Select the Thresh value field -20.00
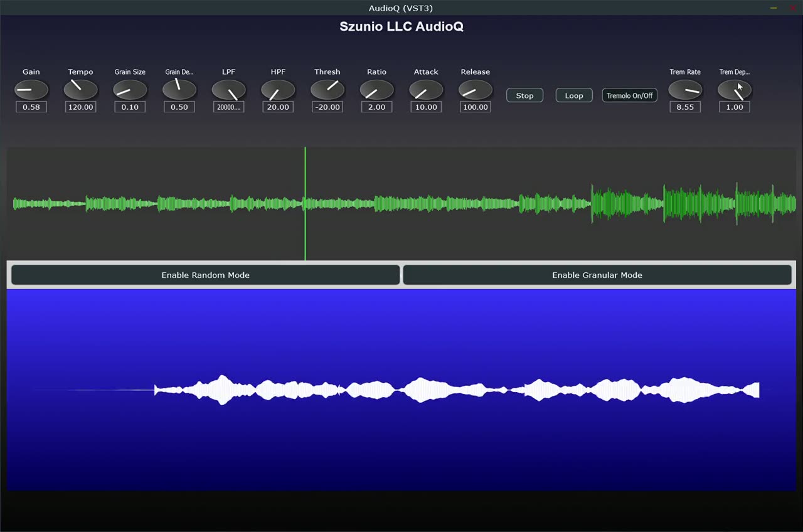This screenshot has height=532, width=803. coord(327,107)
